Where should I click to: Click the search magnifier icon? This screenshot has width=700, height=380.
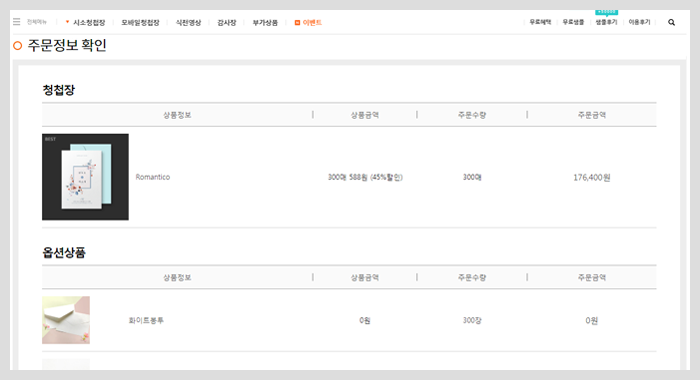click(x=671, y=22)
